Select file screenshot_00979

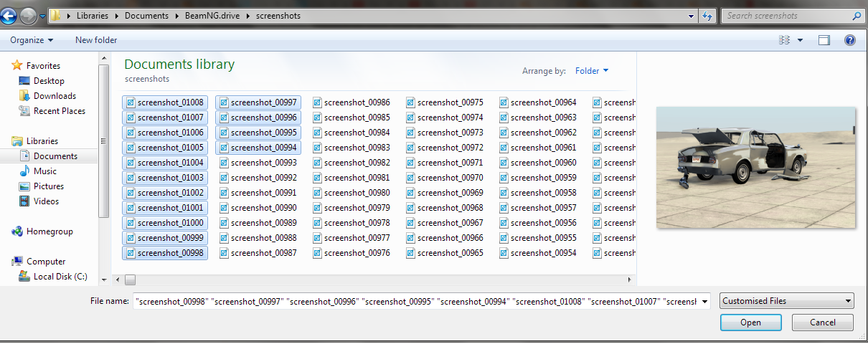[352, 208]
